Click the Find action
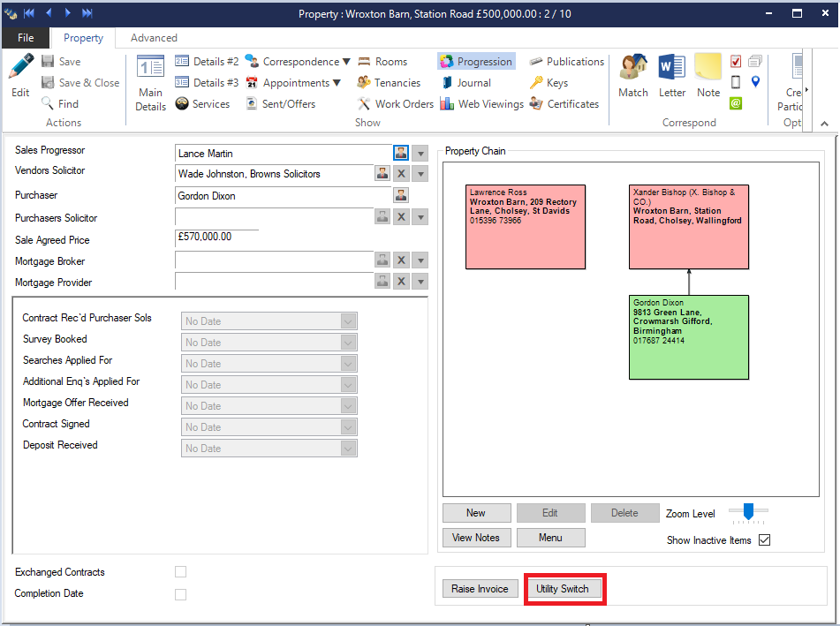 pos(60,104)
